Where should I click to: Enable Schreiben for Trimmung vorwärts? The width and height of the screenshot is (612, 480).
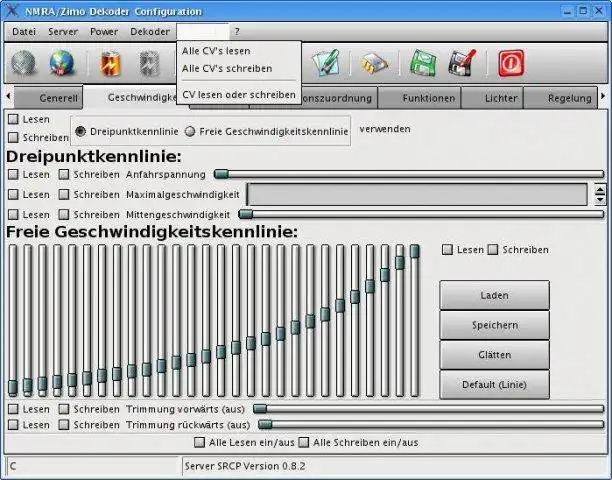[64, 409]
